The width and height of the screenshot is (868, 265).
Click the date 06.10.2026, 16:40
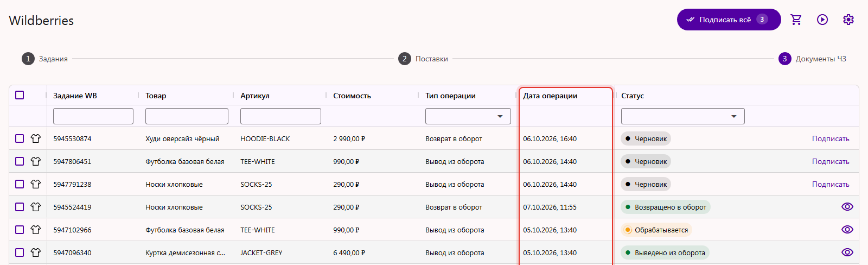pyautogui.click(x=550, y=138)
